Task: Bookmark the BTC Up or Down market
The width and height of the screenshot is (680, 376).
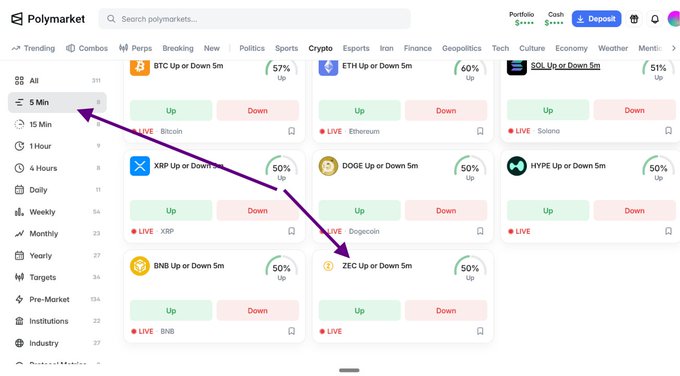Action: click(x=291, y=131)
